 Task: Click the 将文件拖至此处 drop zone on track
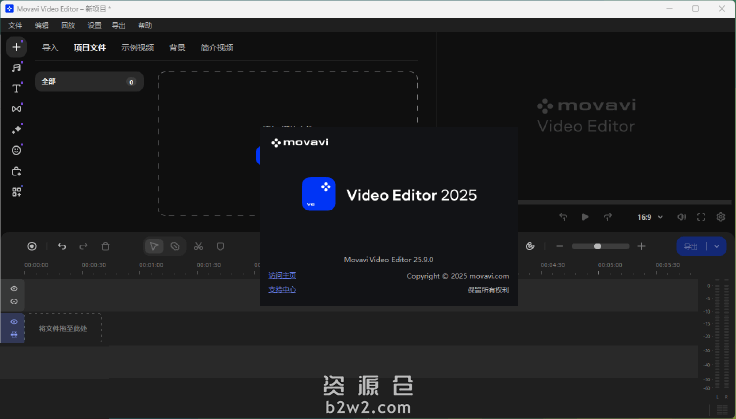63,328
